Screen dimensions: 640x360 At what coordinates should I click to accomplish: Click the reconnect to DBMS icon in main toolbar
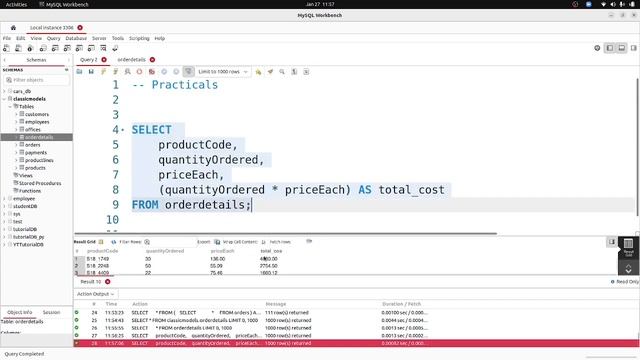[115, 48]
